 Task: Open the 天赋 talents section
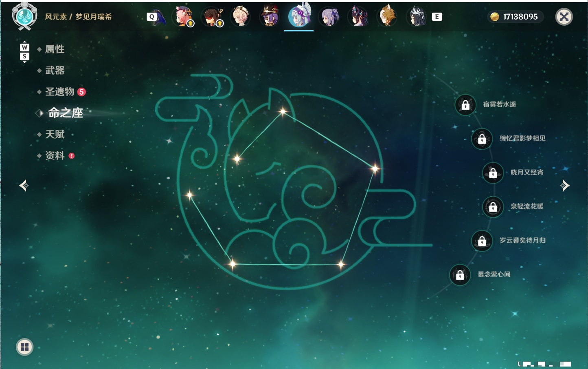[x=55, y=134]
